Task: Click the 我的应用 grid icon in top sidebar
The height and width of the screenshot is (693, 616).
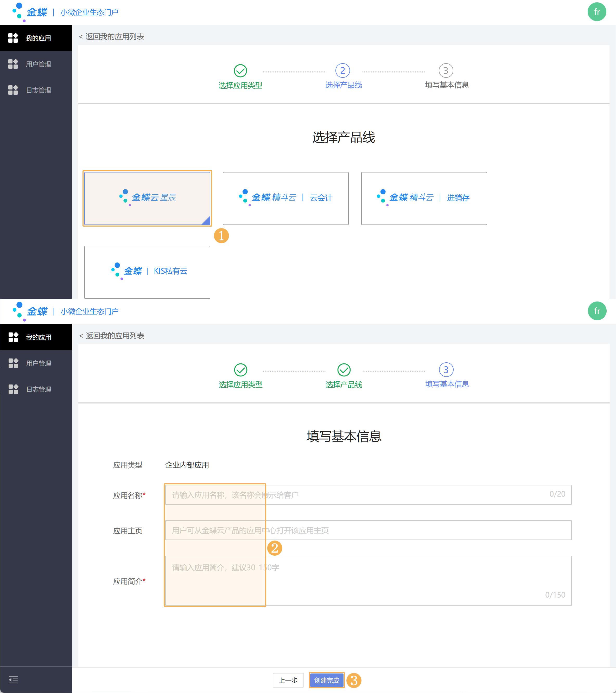Action: (13, 38)
